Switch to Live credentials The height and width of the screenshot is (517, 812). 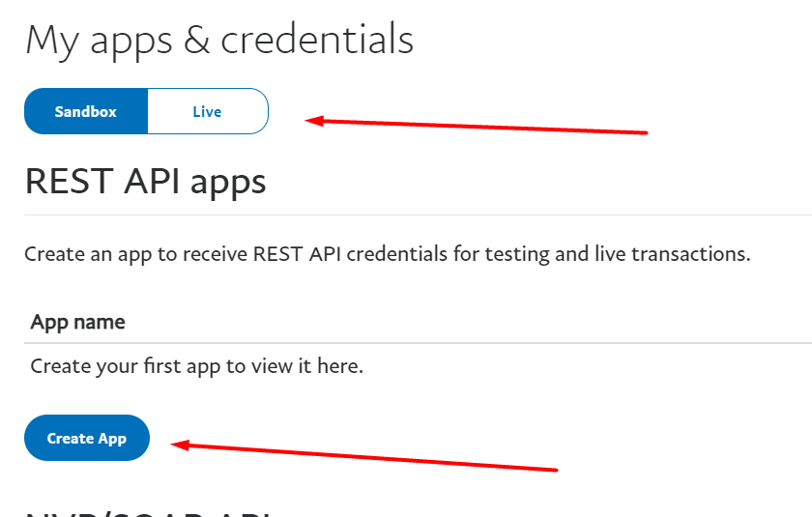(x=208, y=111)
